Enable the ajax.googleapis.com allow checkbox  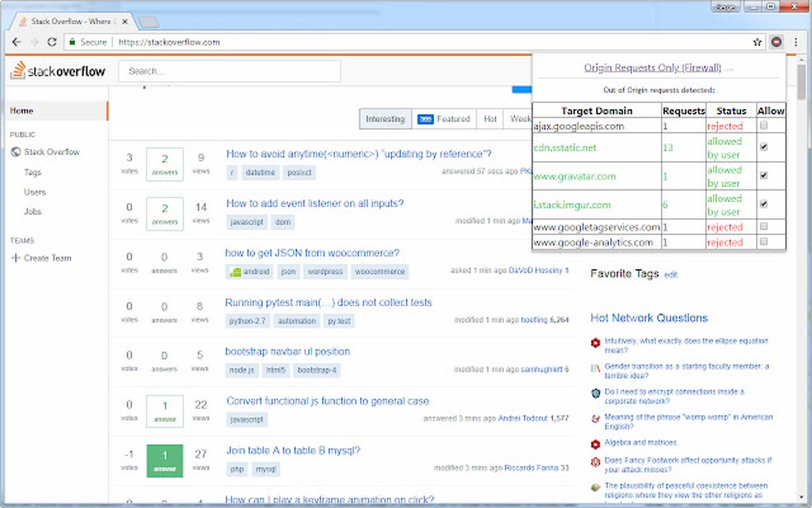click(764, 125)
